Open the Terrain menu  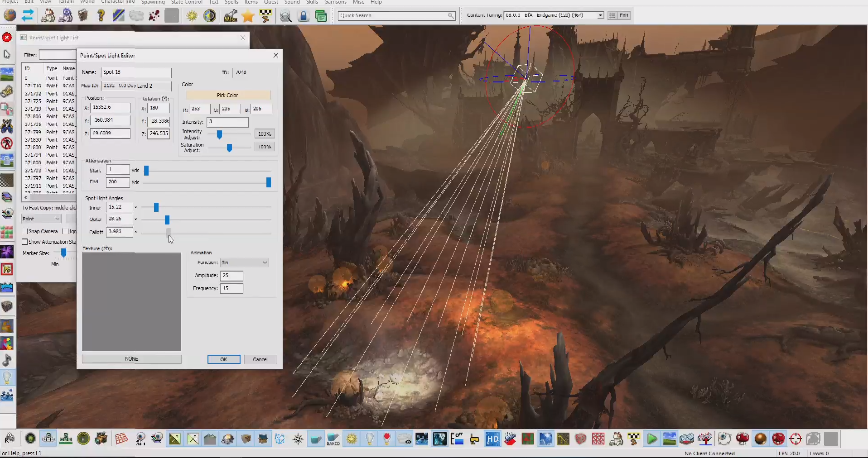66,2
